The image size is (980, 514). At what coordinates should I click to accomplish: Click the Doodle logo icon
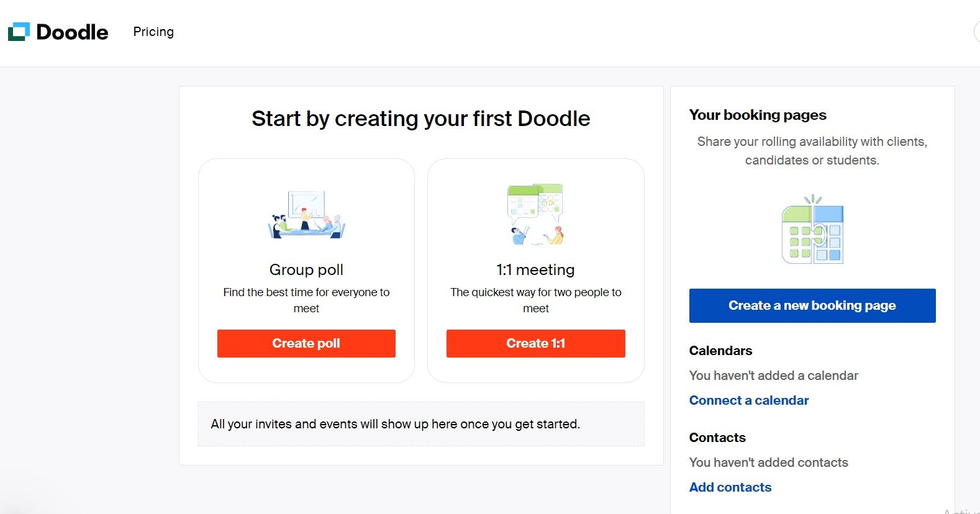coord(19,32)
